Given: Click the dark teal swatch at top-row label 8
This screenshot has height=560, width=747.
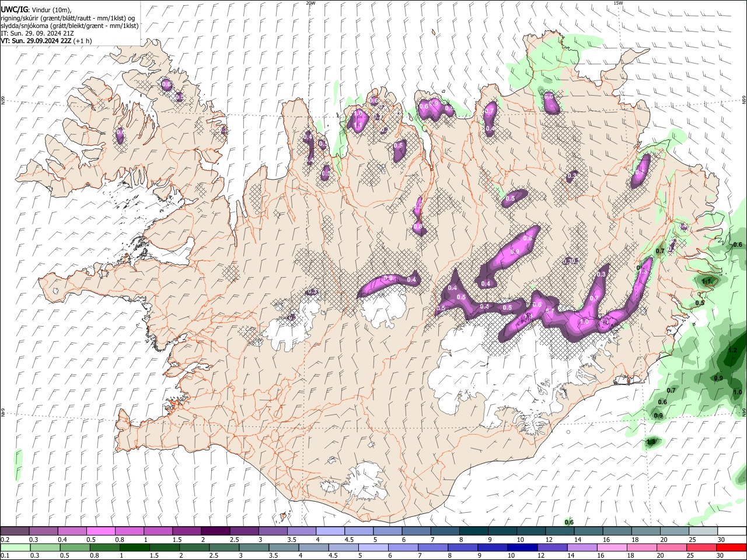Looking at the screenshot, I should tap(473, 531).
